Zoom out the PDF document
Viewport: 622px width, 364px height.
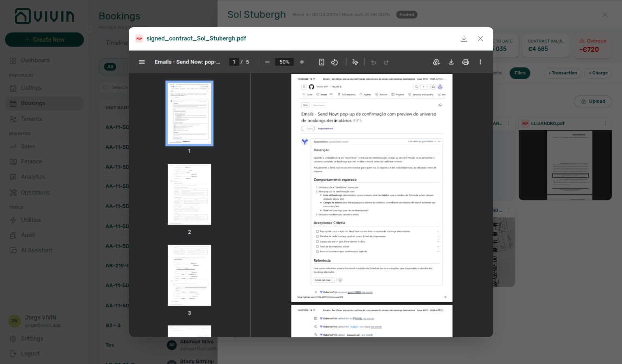[x=267, y=62]
